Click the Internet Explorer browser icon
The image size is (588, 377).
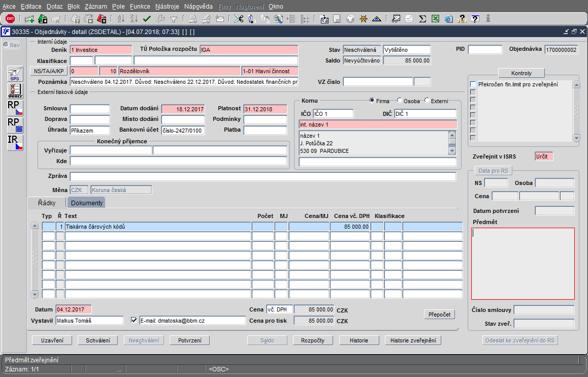tap(448, 19)
